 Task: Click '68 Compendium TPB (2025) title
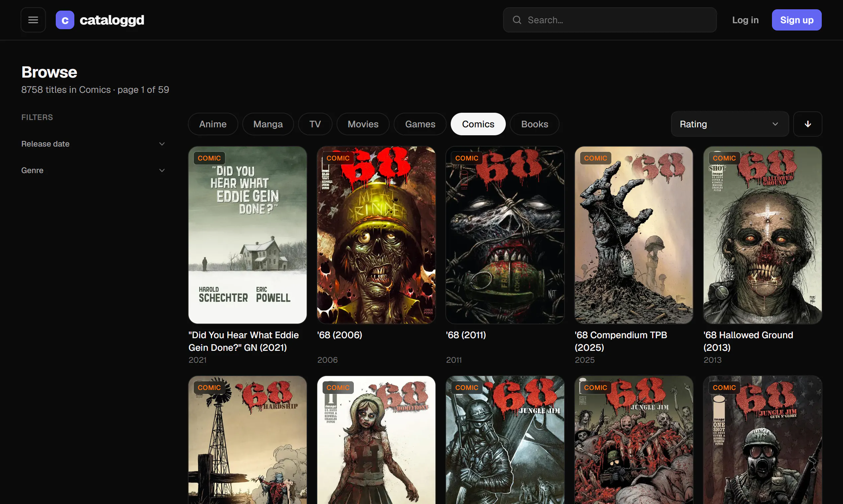[x=621, y=341]
